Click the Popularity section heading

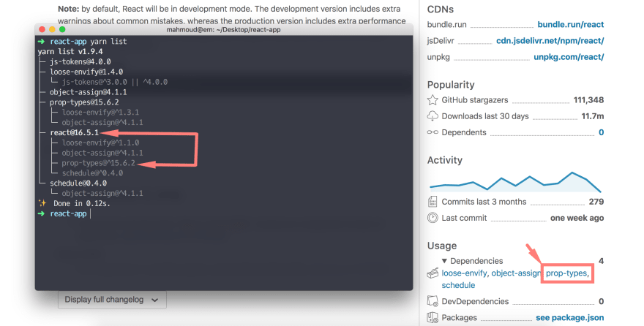451,85
